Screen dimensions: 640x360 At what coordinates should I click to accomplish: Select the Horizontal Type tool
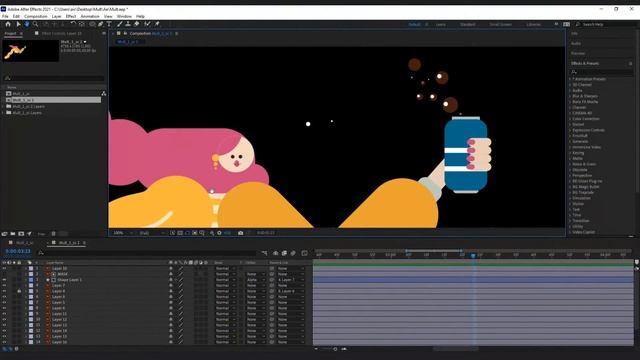coord(109,24)
